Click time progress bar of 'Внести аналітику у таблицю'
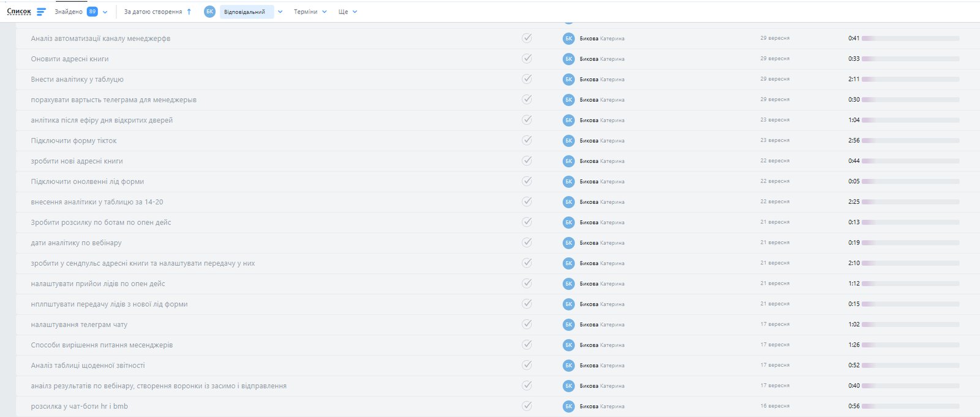Screen dimensions: 980x417 pyautogui.click(x=910, y=80)
